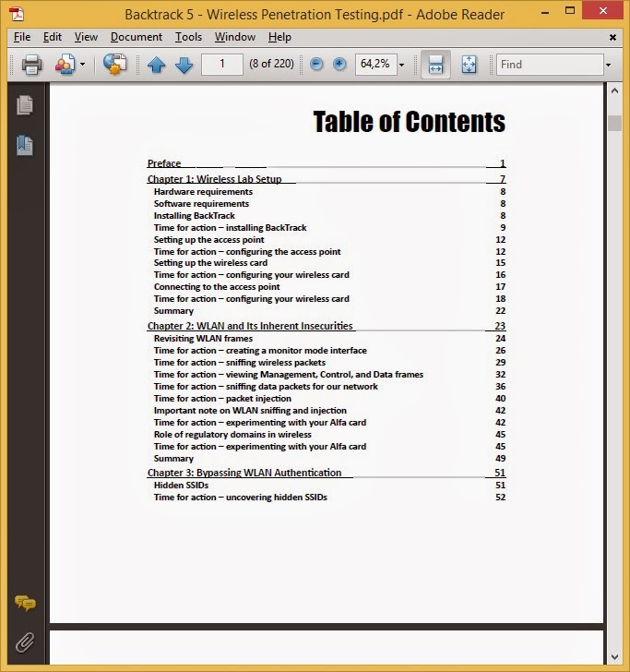This screenshot has height=672, width=630.
Task: Click Hidden SSIDs entry
Action: 181,486
